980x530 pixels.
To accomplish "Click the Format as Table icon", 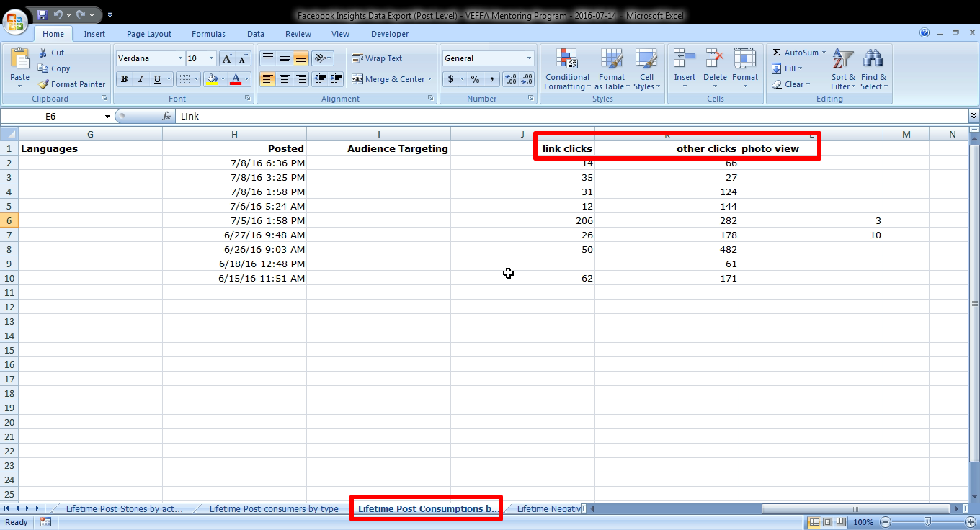I will 611,60.
